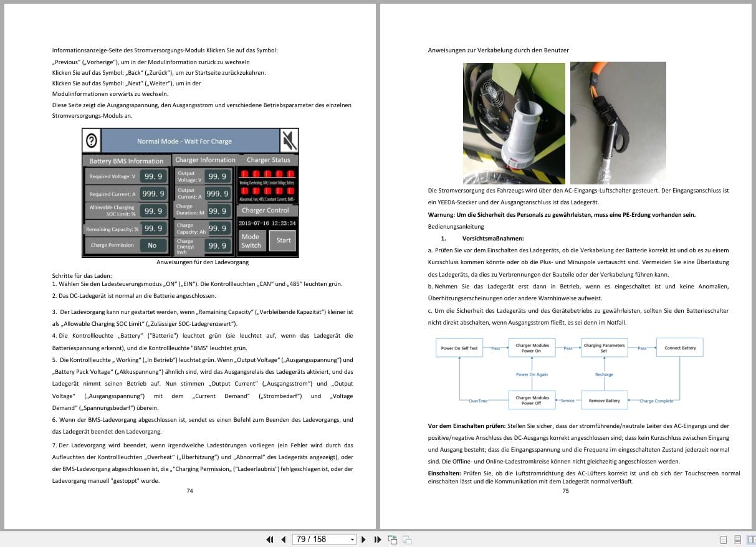Click the go to previous view icon

coord(393,540)
